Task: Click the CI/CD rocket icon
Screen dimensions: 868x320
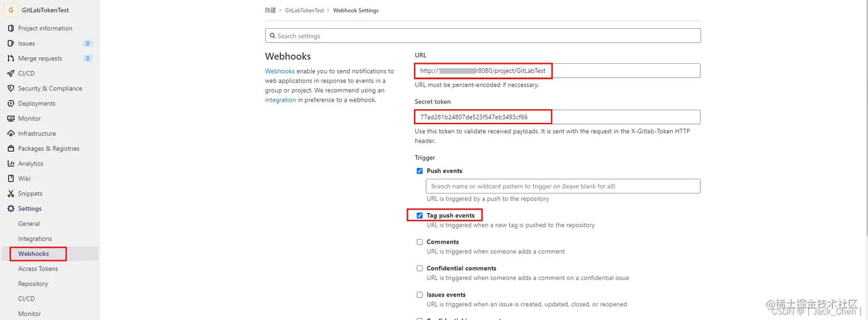Action: 11,73
